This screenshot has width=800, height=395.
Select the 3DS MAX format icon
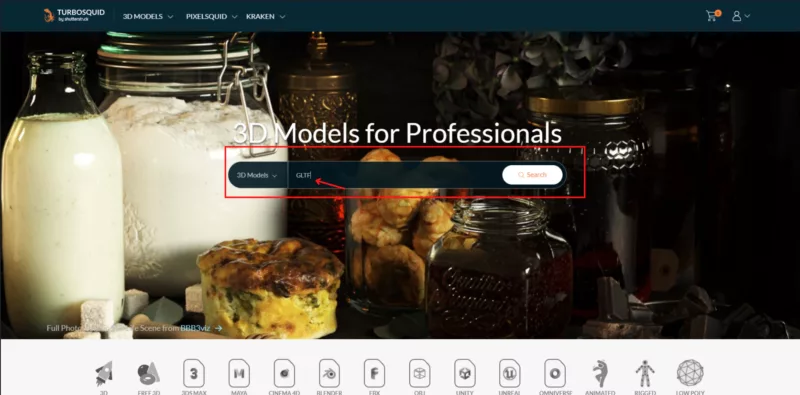pos(193,374)
